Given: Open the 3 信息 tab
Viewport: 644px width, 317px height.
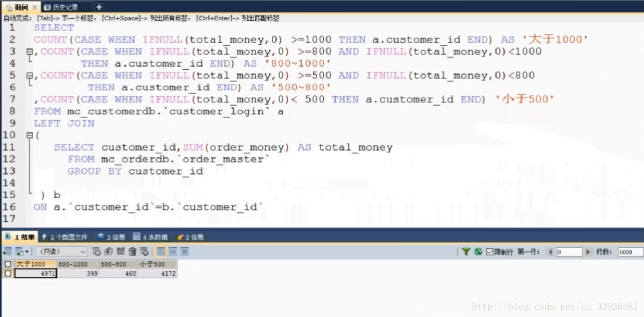Looking at the screenshot, I should (111, 237).
